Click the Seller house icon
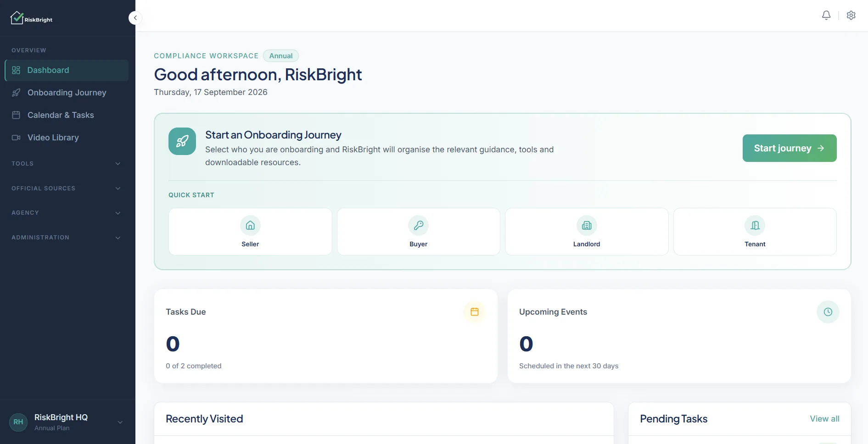 pos(250,225)
